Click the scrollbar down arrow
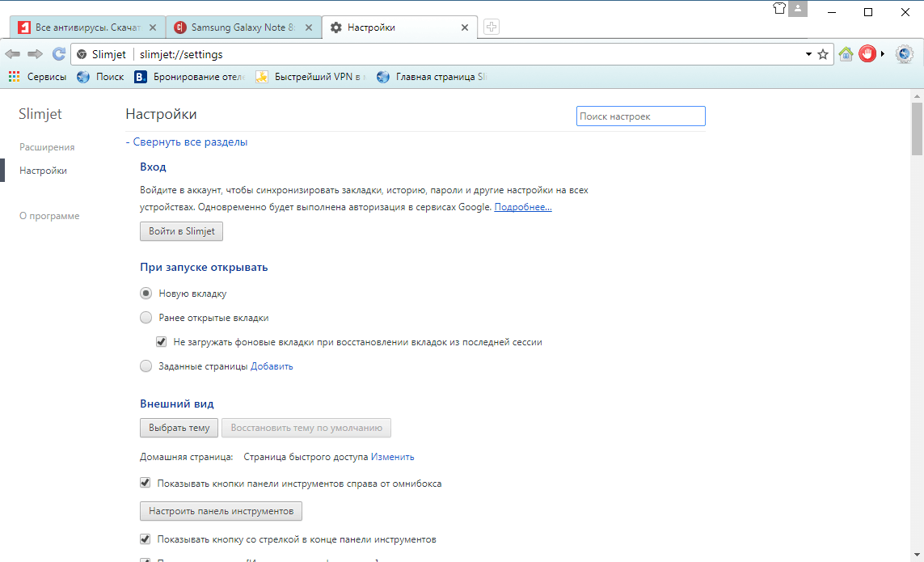This screenshot has height=562, width=924. pos(917,555)
